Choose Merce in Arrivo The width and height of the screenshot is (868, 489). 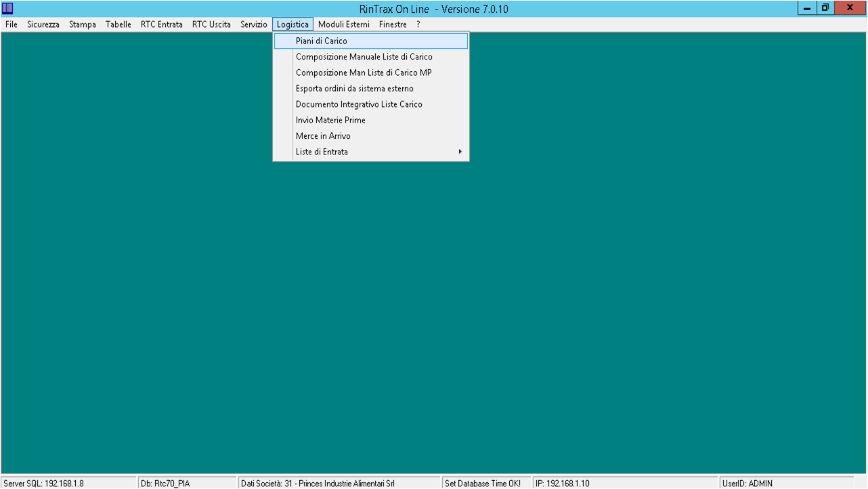371,136
